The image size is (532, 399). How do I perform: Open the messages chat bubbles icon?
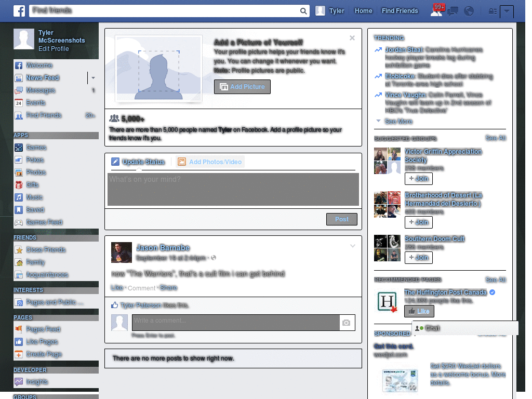453,11
